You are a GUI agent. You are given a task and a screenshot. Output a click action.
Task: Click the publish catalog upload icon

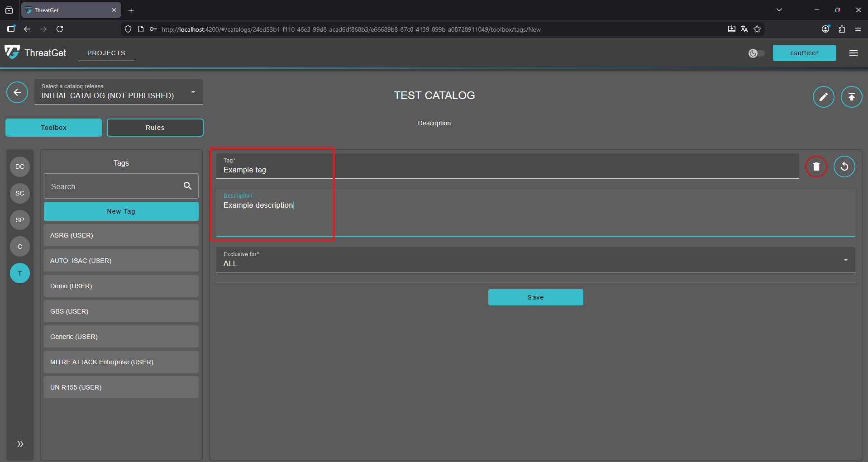click(x=851, y=97)
